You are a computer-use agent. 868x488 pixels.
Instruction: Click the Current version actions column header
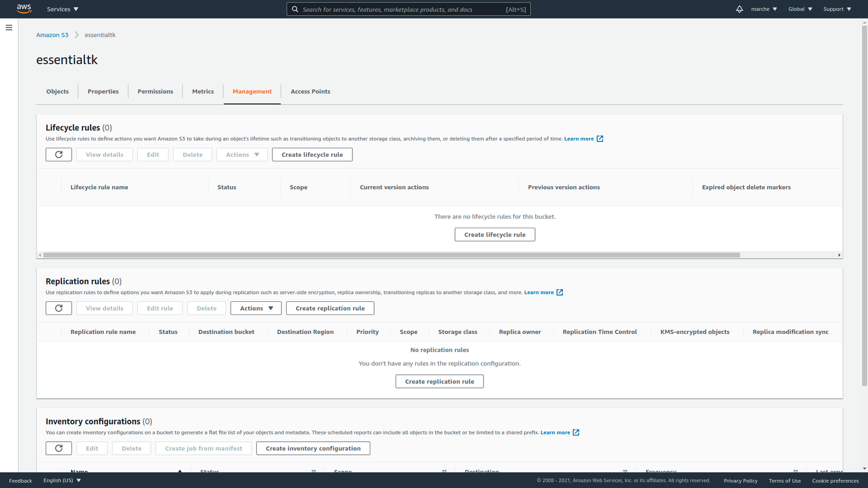pyautogui.click(x=394, y=187)
